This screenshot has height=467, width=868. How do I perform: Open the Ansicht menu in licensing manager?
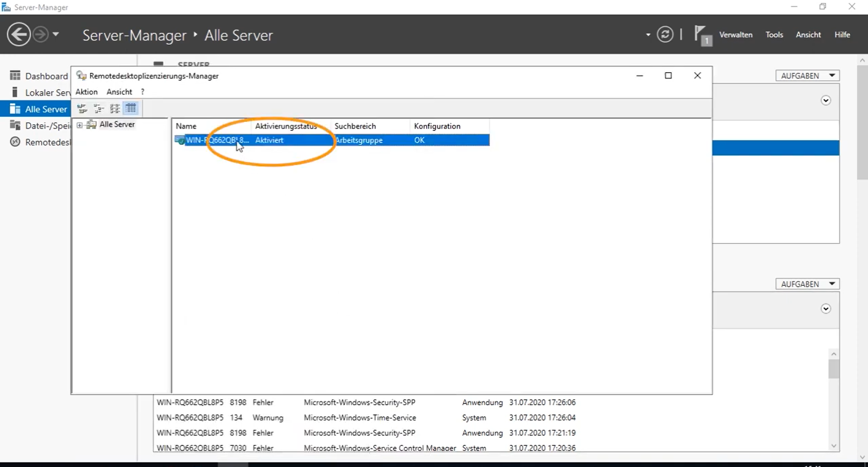[119, 92]
